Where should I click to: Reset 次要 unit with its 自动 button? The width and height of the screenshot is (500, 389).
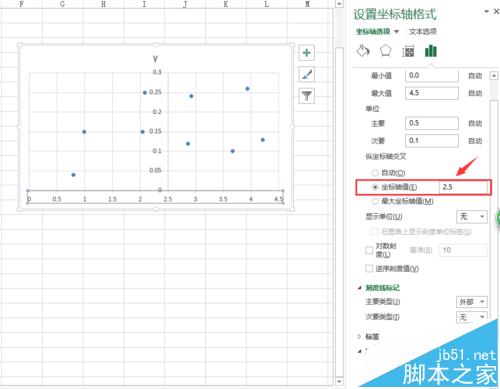point(475,141)
